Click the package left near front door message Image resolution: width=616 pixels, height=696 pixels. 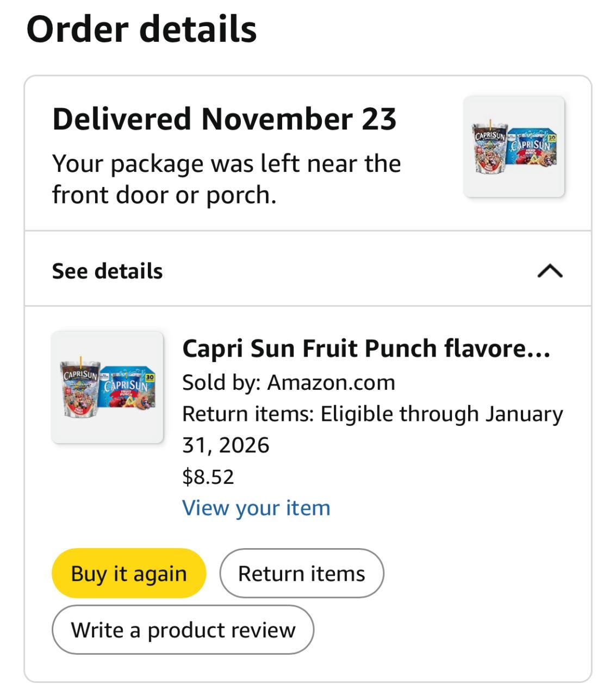click(x=226, y=179)
